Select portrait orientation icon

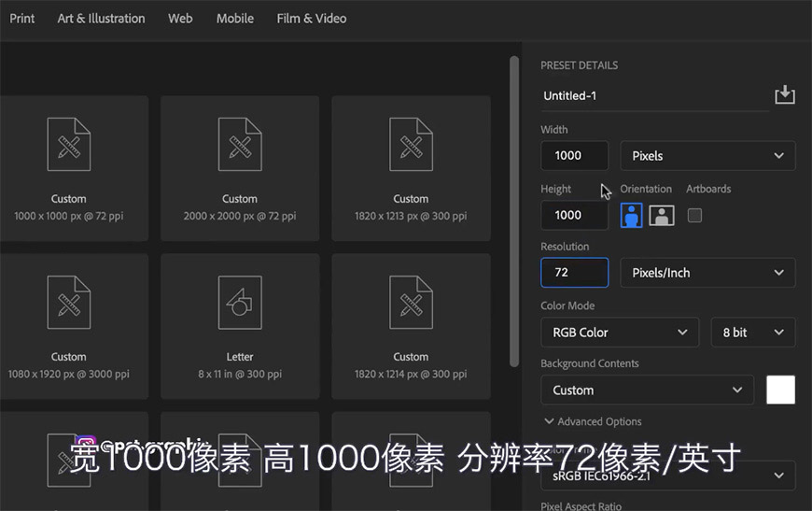(631, 215)
